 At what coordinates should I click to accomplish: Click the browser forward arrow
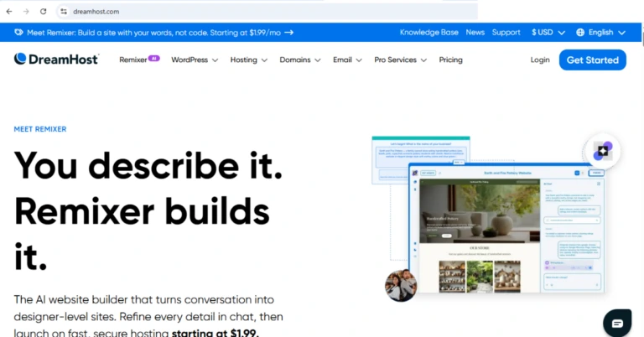coord(26,12)
